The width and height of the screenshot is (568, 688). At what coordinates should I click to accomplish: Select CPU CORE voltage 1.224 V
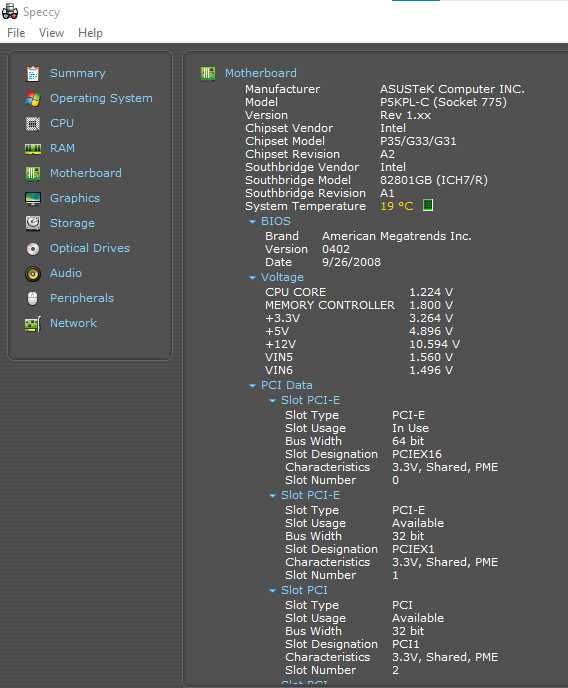431,292
